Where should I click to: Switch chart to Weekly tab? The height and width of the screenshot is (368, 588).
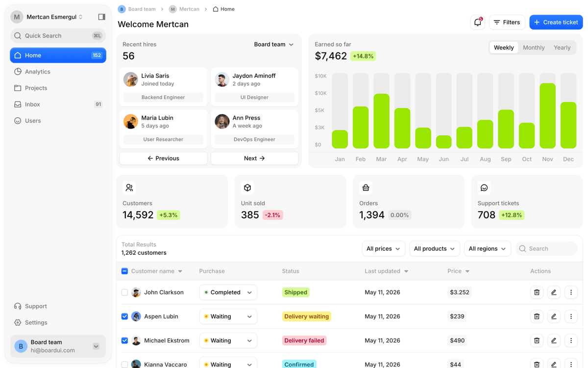tap(504, 48)
